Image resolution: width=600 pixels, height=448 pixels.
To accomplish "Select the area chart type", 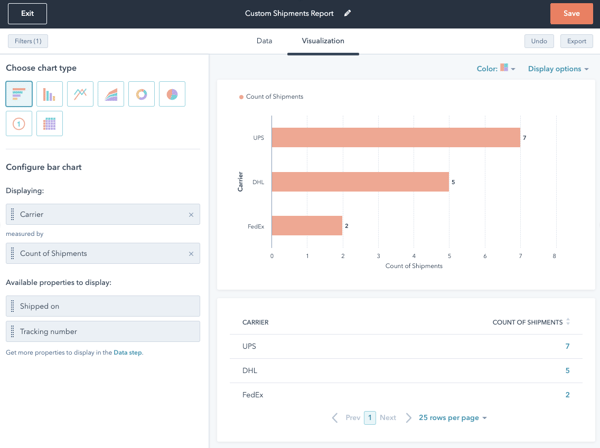I will click(x=111, y=94).
